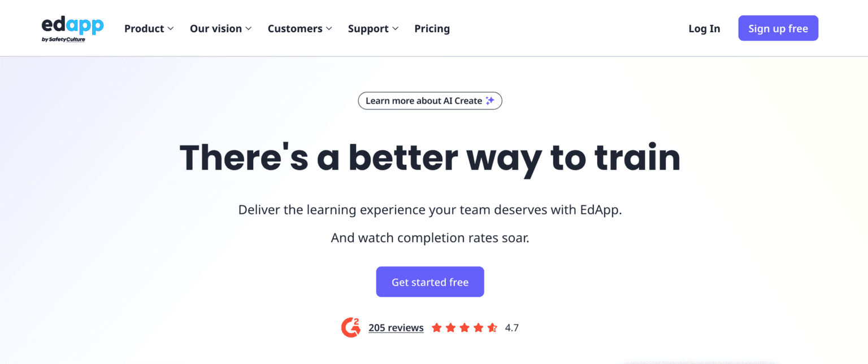The image size is (868, 364).
Task: Expand the Product dropdown chevron
Action: 171,29
